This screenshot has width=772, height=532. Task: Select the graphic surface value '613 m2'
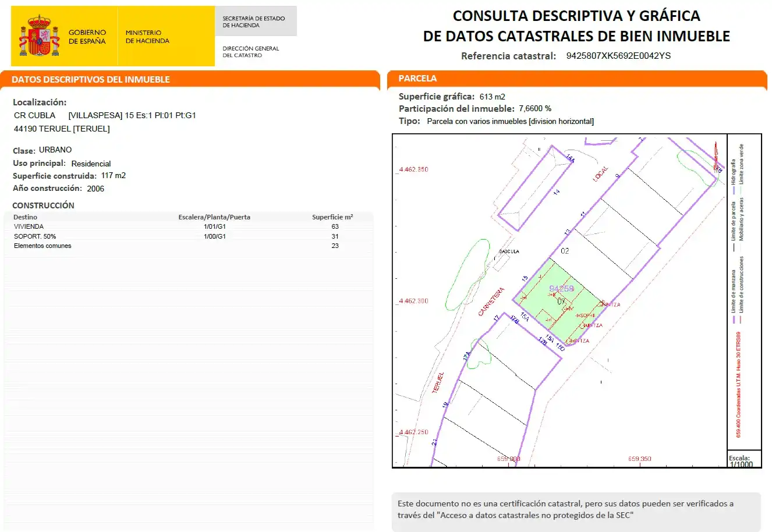tap(493, 97)
